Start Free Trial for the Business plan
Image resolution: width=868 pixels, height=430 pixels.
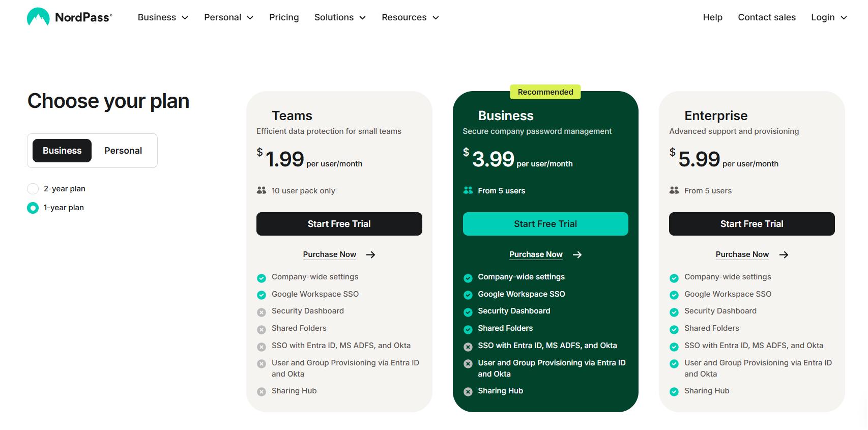pos(545,224)
